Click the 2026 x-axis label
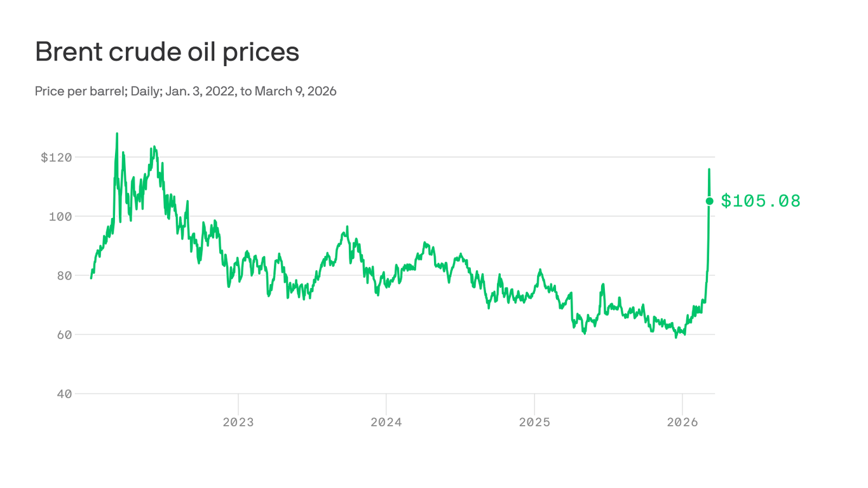This screenshot has width=868, height=488. click(682, 422)
